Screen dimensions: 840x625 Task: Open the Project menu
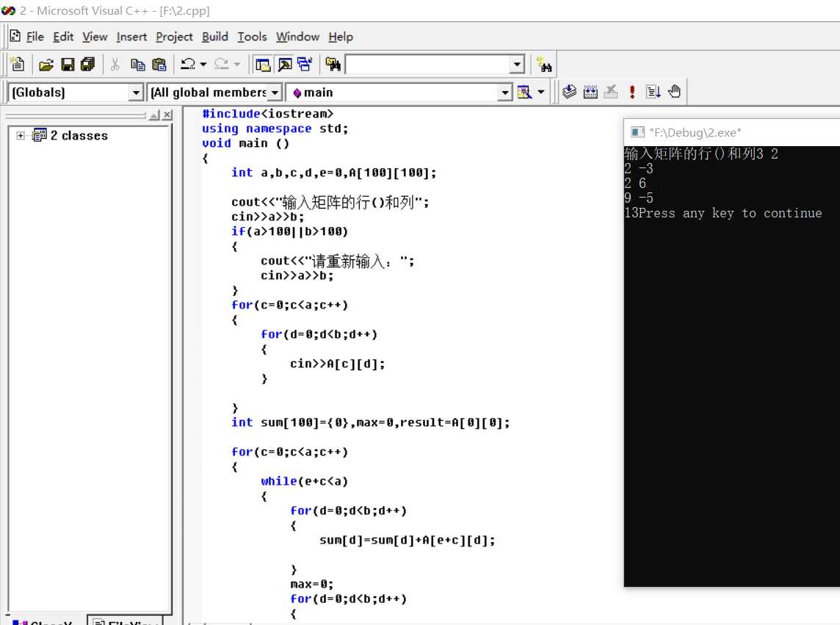pyautogui.click(x=174, y=37)
